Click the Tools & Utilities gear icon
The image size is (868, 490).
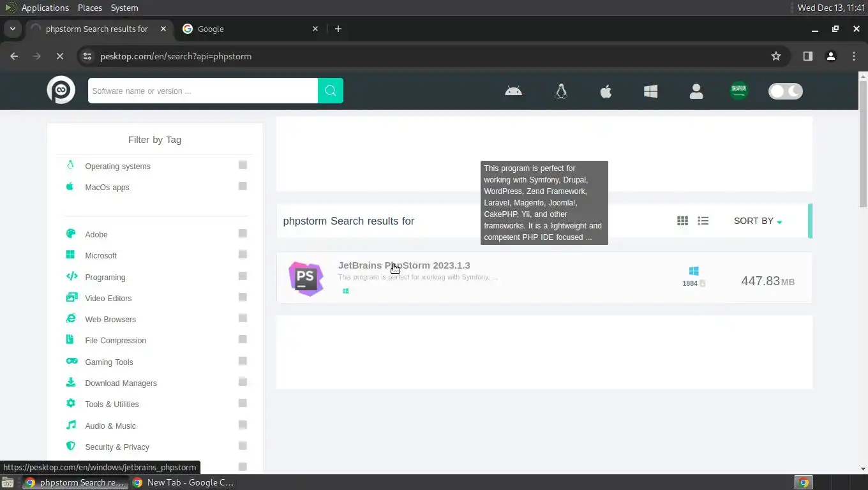(71, 403)
